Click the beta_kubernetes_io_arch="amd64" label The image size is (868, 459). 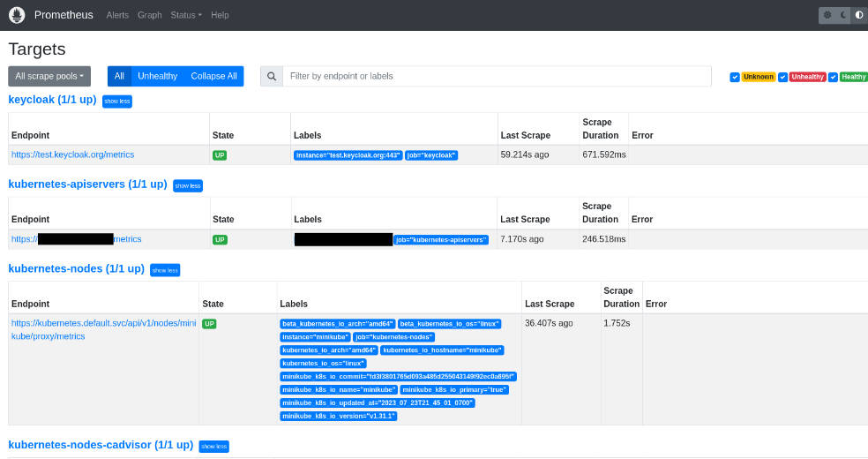pos(337,324)
